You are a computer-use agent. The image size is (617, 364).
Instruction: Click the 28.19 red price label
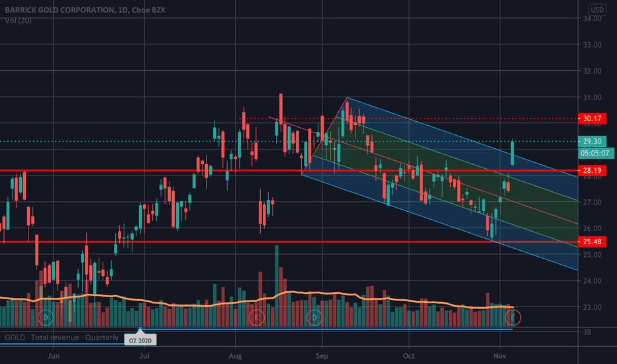click(592, 170)
